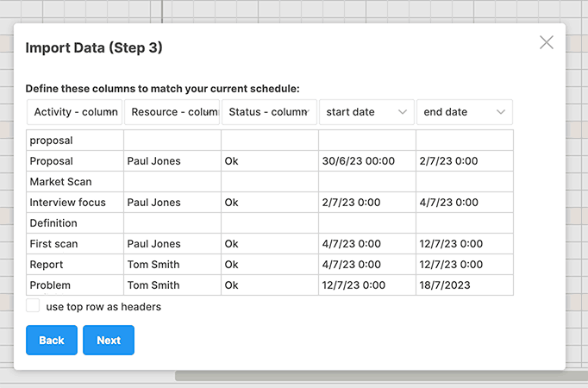Click the horizontal scrollbar below the dialog
The width and height of the screenshot is (588, 388).
(381, 376)
